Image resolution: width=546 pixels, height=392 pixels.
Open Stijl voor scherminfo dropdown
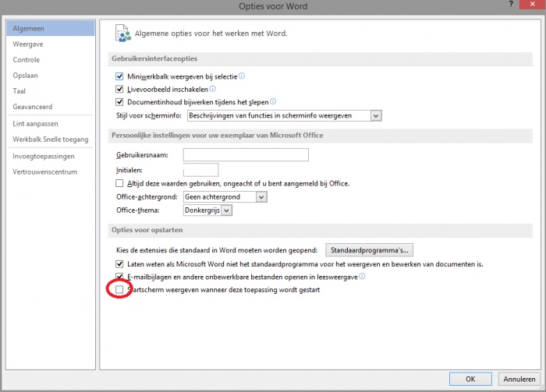click(284, 115)
